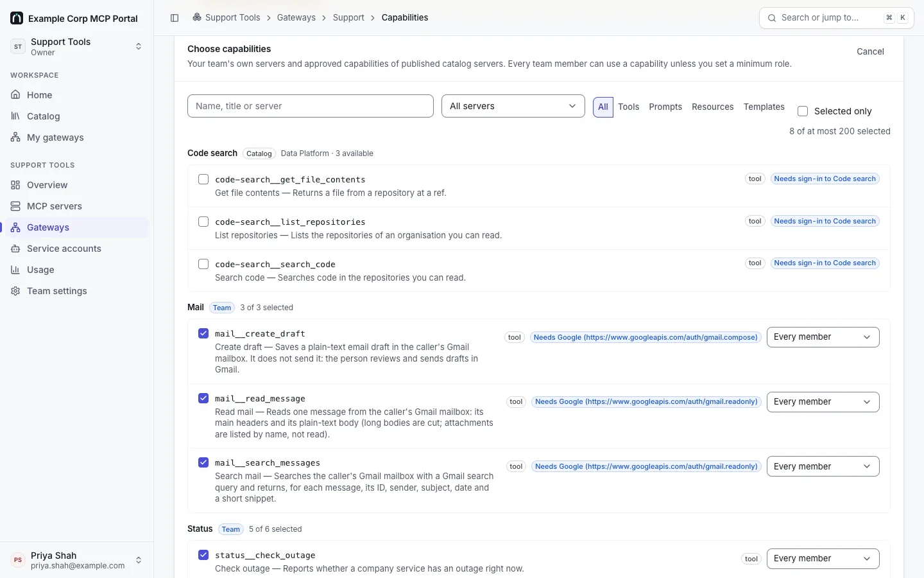Click the Usage chart icon
The width and height of the screenshot is (924, 578).
(15, 270)
